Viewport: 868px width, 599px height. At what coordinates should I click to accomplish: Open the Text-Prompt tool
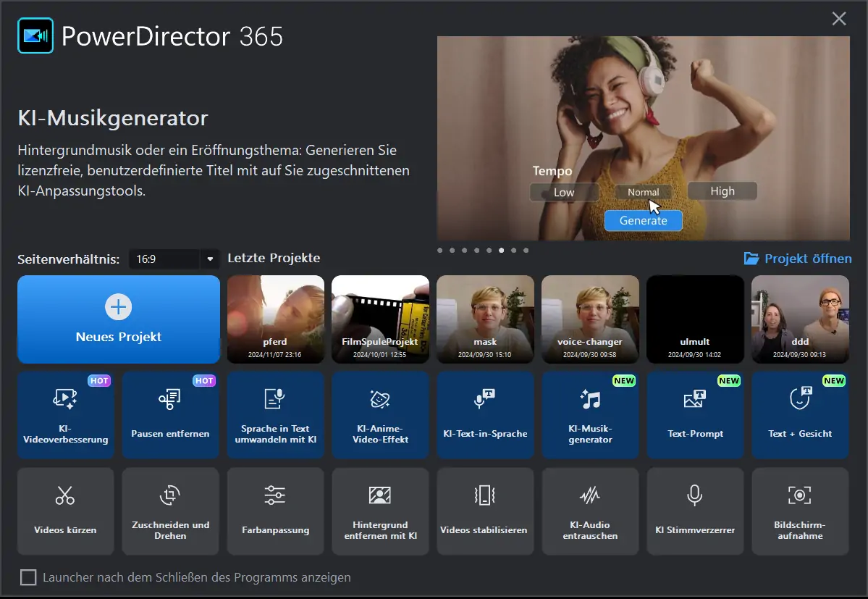pyautogui.click(x=695, y=414)
